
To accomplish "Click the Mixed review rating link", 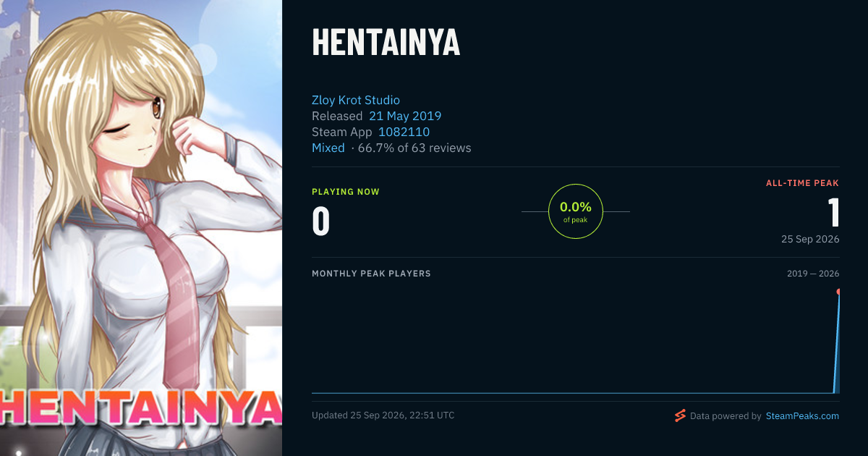I will 328,148.
